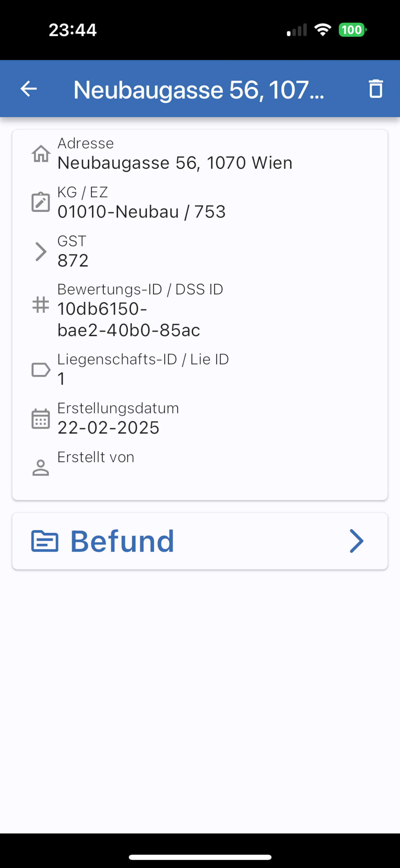Go back using the arrow icon
The height and width of the screenshot is (868, 400).
click(29, 89)
